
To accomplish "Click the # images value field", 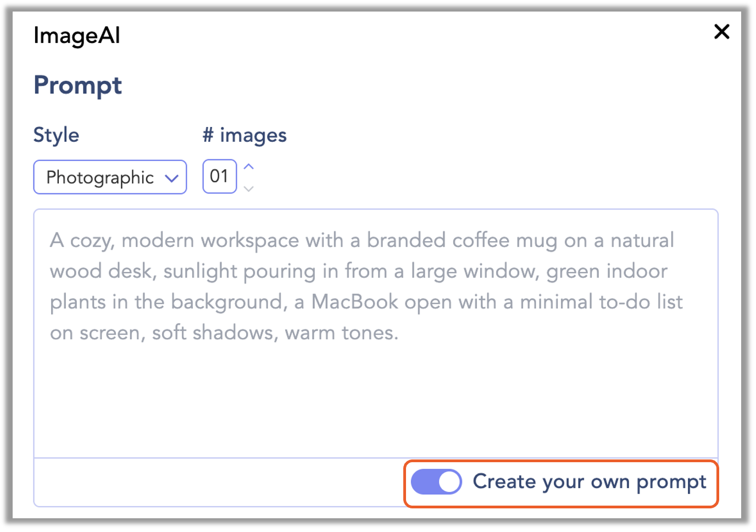I will click(x=219, y=176).
